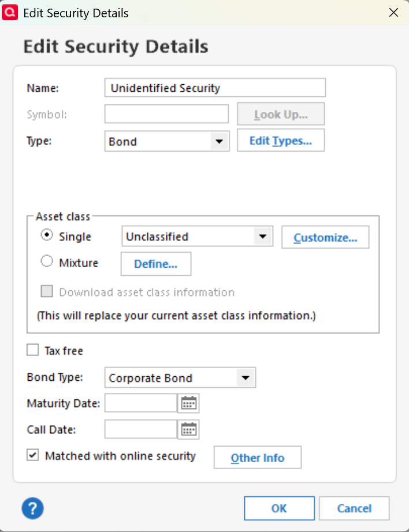The height and width of the screenshot is (532, 409).
Task: Open the Bond Type dropdown
Action: (x=246, y=378)
